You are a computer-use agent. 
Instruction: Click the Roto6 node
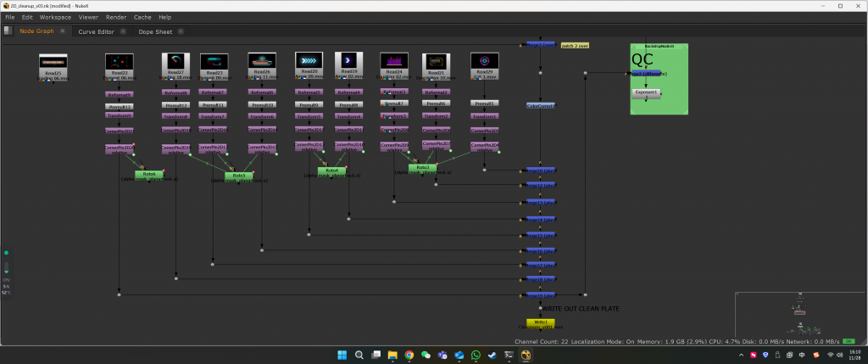(149, 174)
